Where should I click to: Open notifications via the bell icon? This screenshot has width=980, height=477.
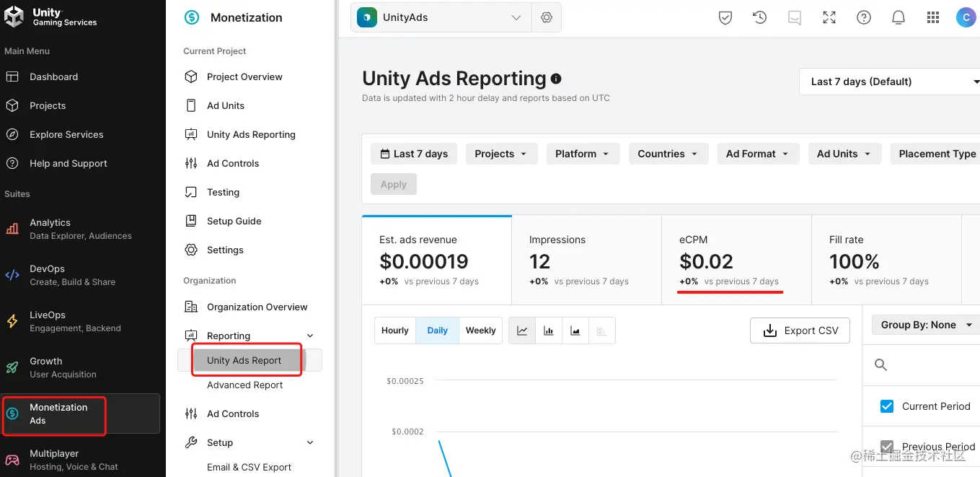coord(899,17)
